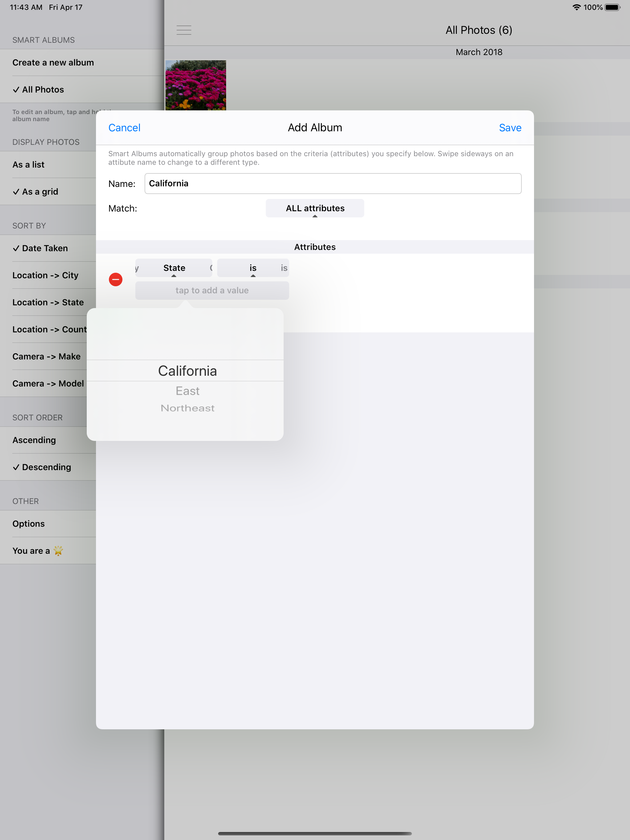Image resolution: width=630 pixels, height=840 pixels.
Task: Open the ALL attributes match selector
Action: pyautogui.click(x=315, y=208)
